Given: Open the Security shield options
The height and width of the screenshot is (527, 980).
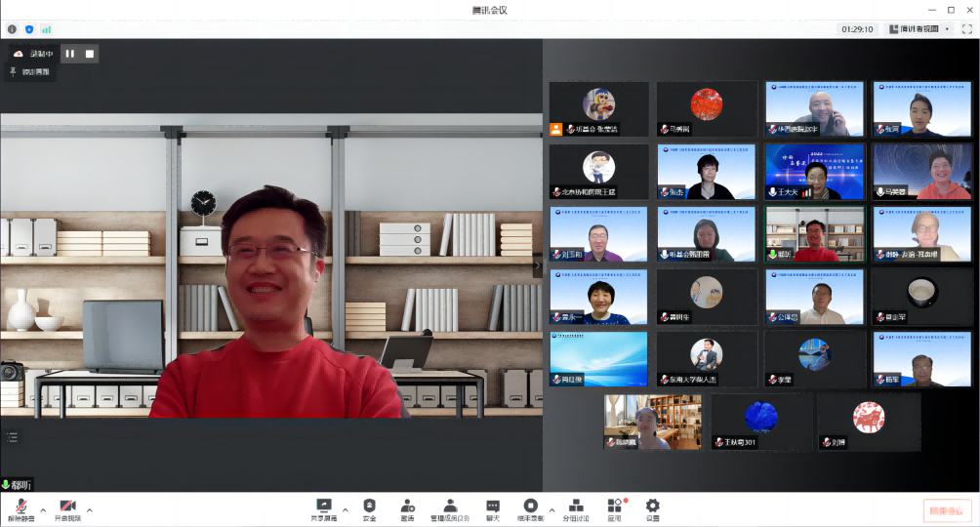Looking at the screenshot, I should point(369,507).
